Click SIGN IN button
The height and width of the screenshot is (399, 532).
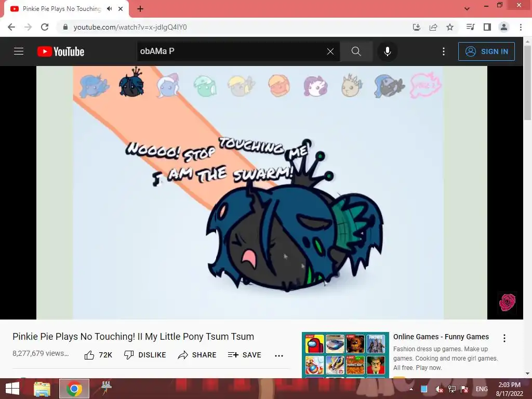pos(486,51)
